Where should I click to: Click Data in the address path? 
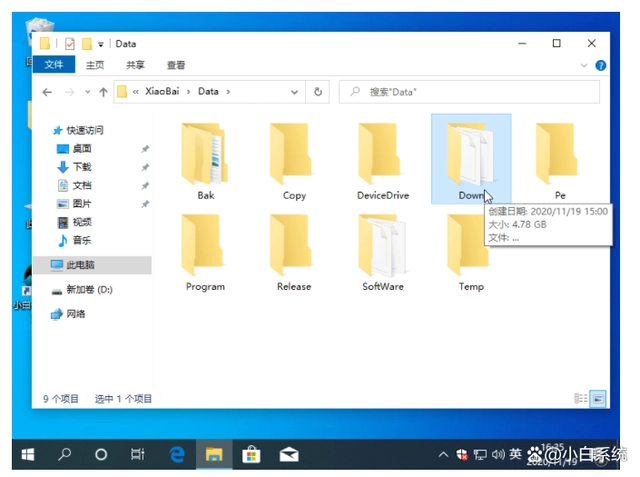coord(208,91)
